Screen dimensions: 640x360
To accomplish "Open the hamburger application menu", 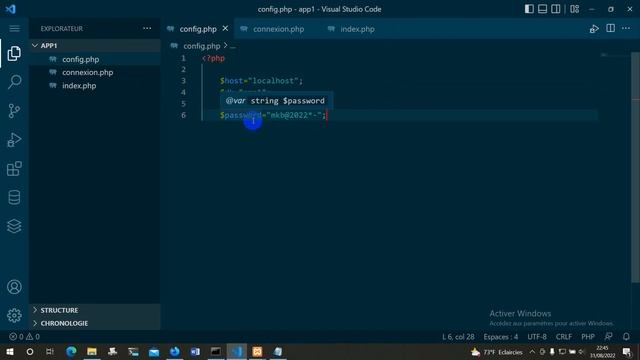I will pyautogui.click(x=14, y=29).
